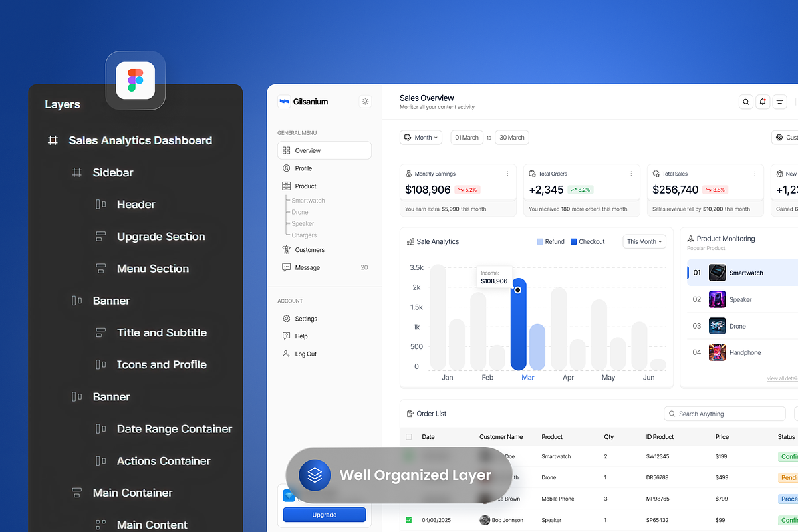Click the Product Monitoring rocket icon
This screenshot has width=798, height=532.
tap(690, 238)
